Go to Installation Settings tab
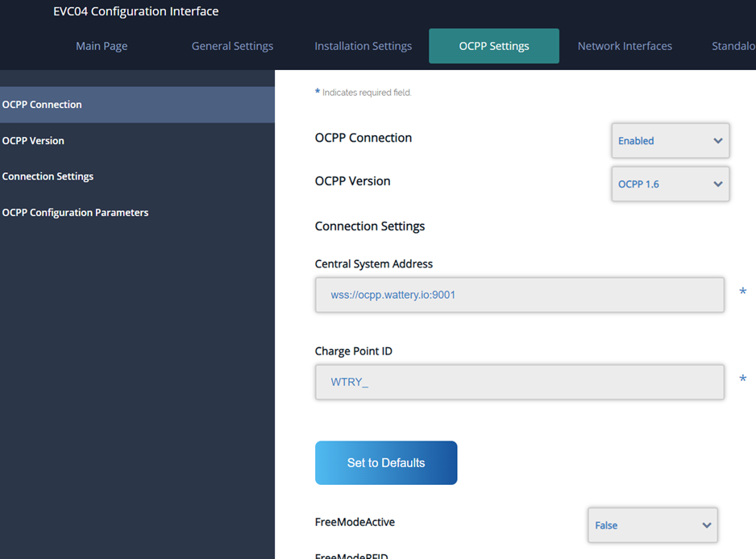756x559 pixels. tap(363, 46)
